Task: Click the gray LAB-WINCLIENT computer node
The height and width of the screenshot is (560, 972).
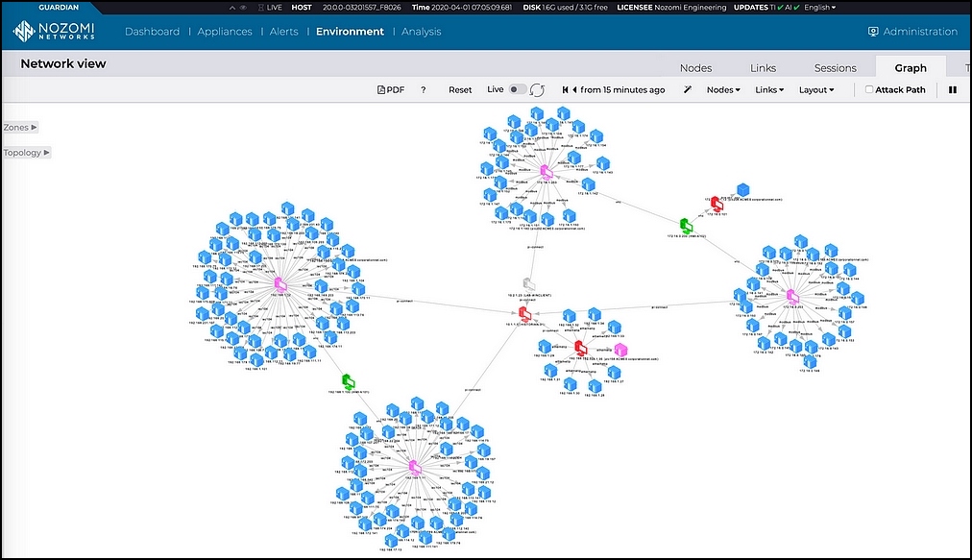Action: coord(529,284)
